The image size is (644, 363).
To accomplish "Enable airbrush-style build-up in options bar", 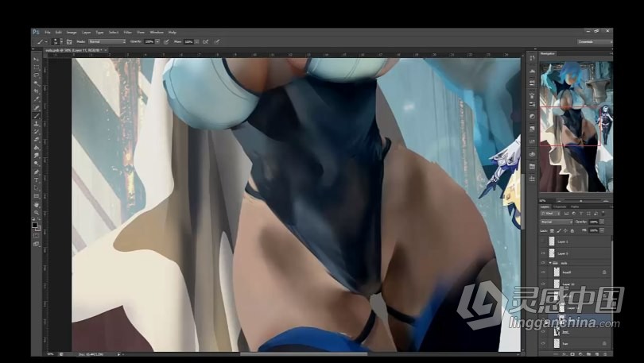I will (205, 41).
